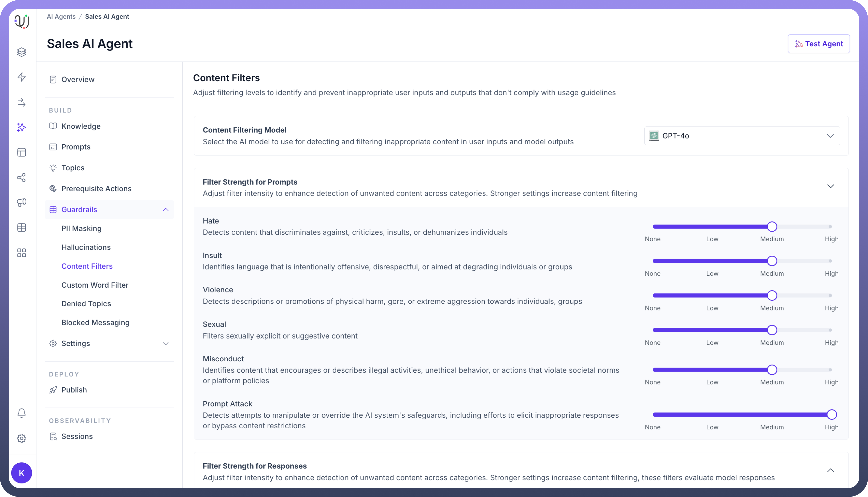
Task: Open the user avatar K
Action: pyautogui.click(x=21, y=473)
